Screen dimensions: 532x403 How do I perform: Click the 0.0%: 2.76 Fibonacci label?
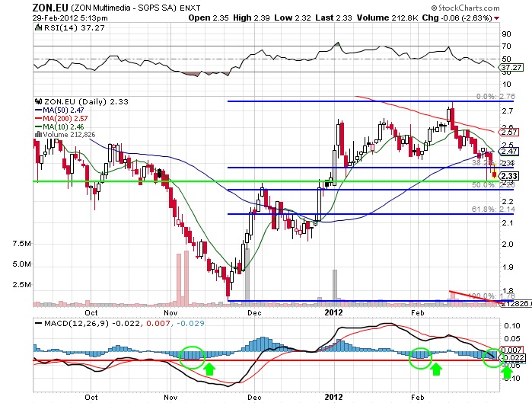(x=495, y=97)
